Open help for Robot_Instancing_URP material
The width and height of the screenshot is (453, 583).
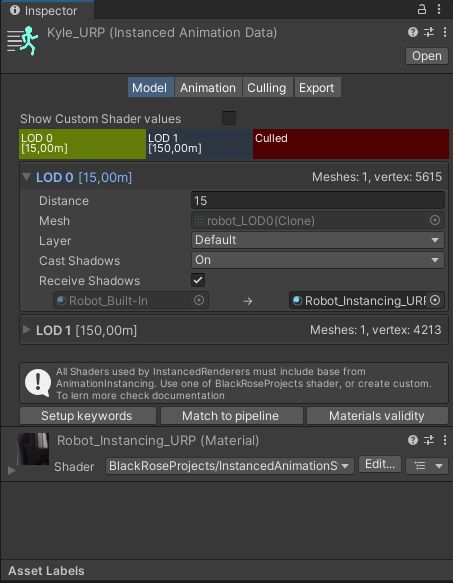(x=412, y=440)
